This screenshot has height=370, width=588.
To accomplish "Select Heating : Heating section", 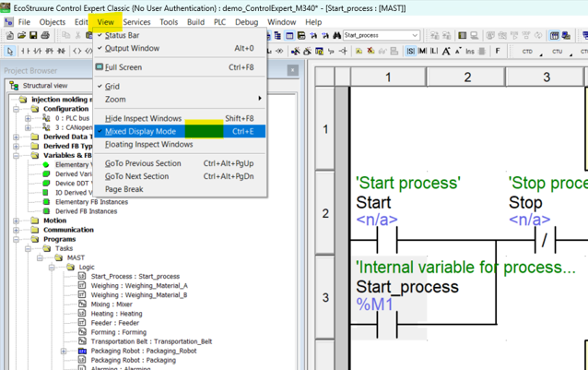I will (x=116, y=314).
